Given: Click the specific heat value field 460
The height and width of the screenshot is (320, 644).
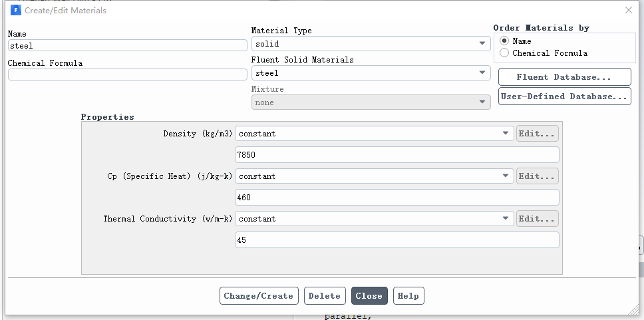Looking at the screenshot, I should tap(397, 198).
